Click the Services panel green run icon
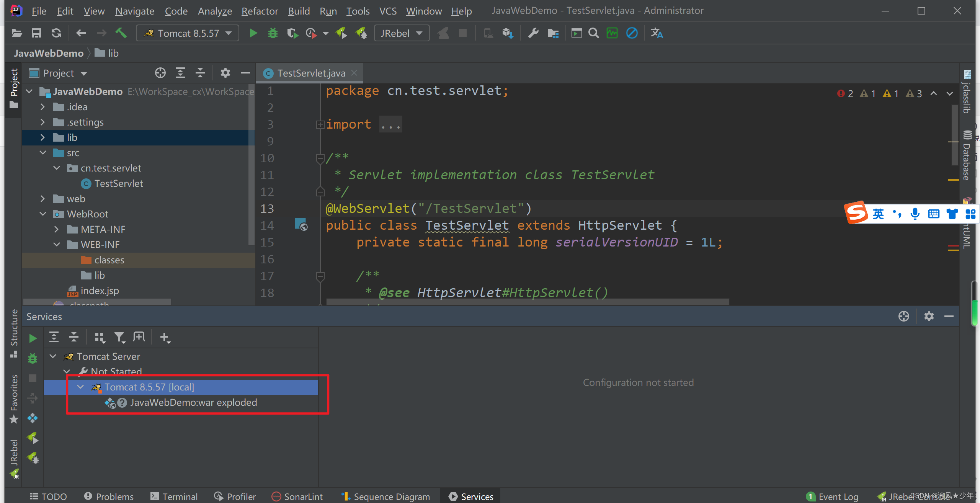The width and height of the screenshot is (980, 503). click(x=33, y=338)
